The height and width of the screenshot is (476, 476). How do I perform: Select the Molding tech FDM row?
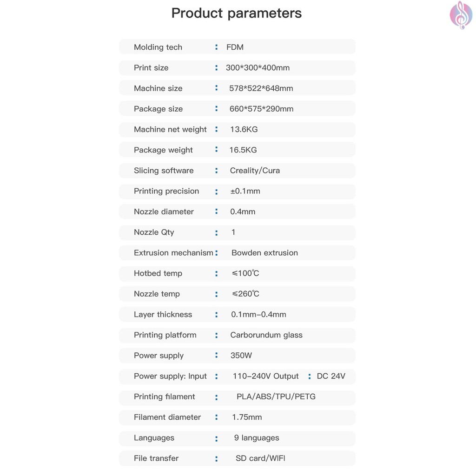pyautogui.click(x=237, y=47)
